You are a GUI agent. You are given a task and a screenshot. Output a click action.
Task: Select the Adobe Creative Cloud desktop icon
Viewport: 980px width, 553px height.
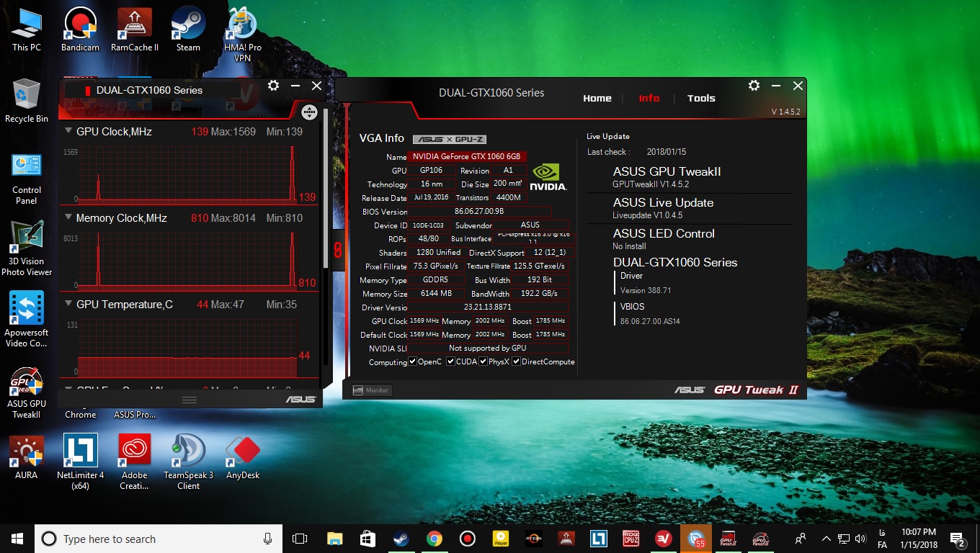pos(135,462)
